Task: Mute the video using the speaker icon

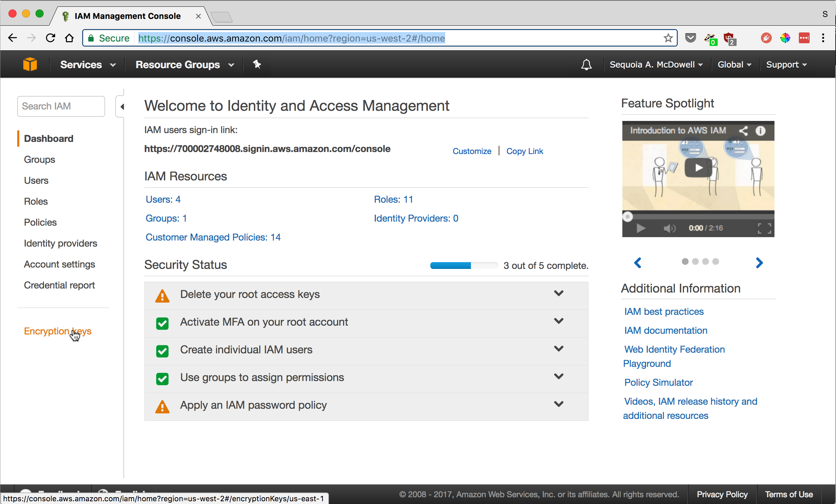Action: (669, 228)
